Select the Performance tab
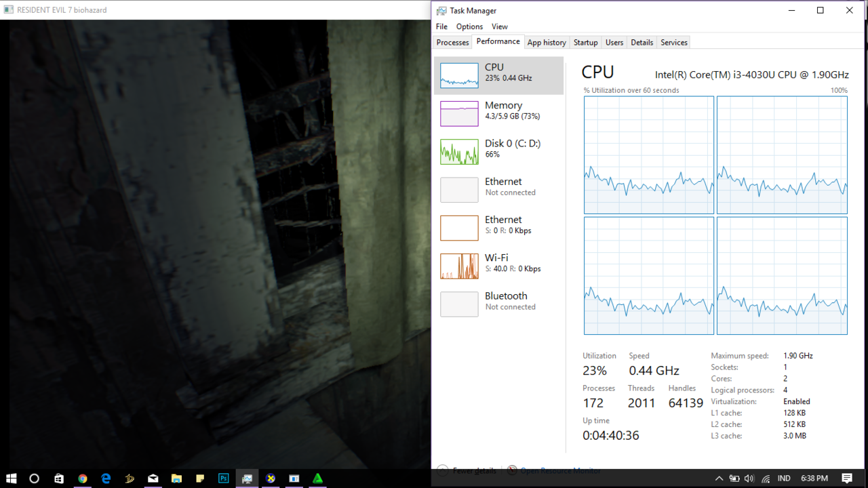 pyautogui.click(x=498, y=41)
